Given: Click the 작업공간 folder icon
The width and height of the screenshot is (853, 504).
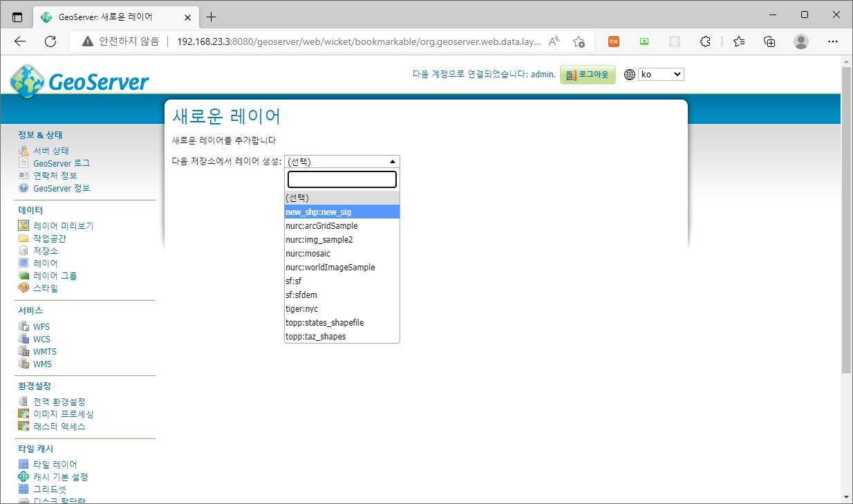Looking at the screenshot, I should click(24, 239).
